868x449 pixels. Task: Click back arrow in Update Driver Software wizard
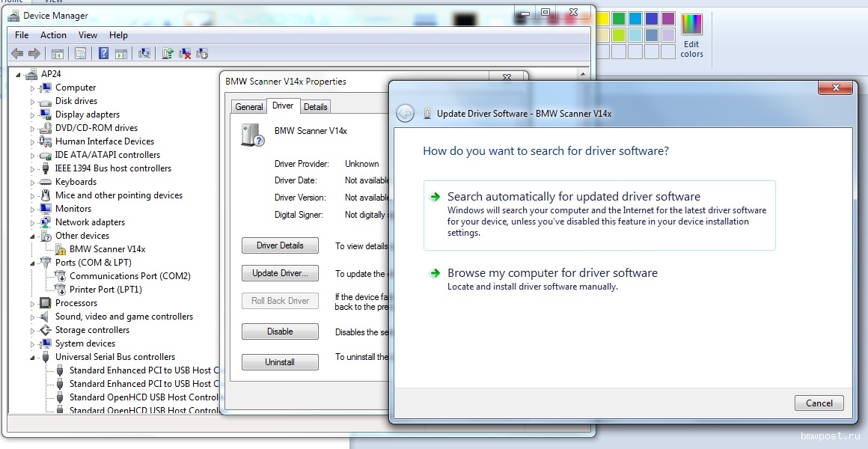(405, 114)
